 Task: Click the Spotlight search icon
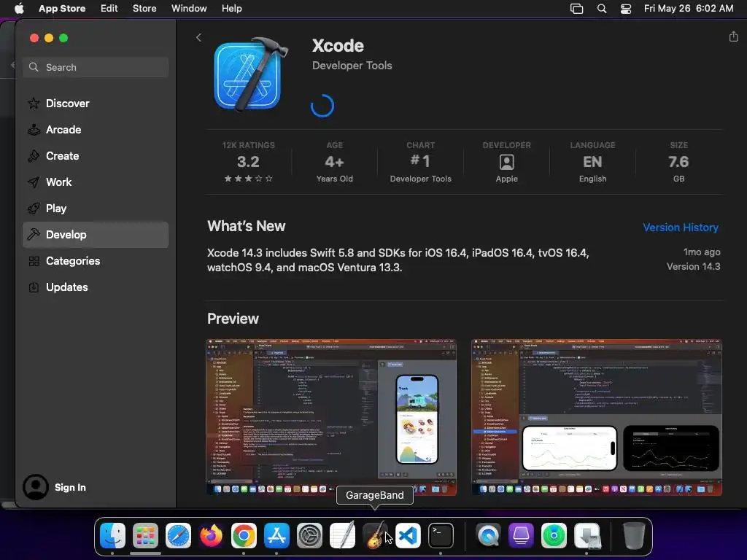602,9
